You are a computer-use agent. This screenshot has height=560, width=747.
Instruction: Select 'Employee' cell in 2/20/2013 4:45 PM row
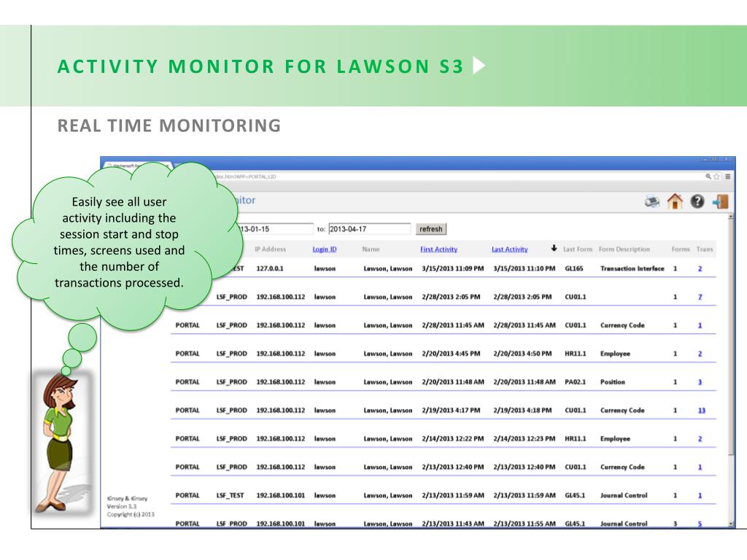click(615, 354)
